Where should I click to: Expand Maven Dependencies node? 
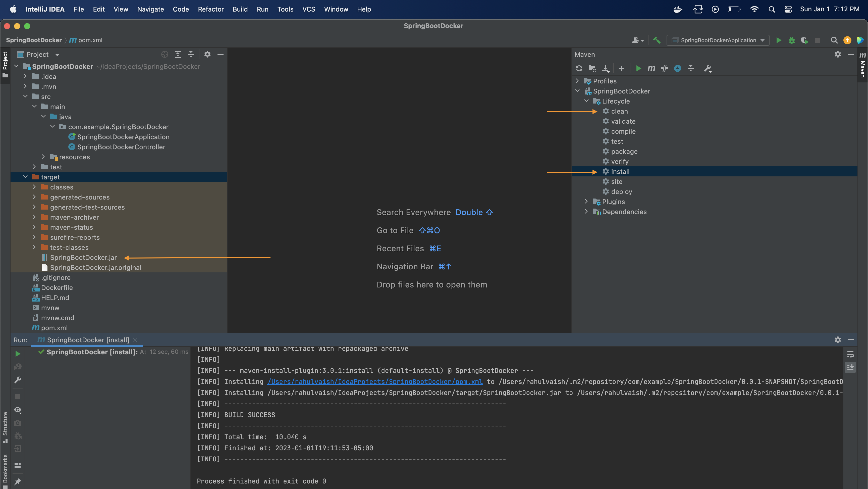point(586,211)
